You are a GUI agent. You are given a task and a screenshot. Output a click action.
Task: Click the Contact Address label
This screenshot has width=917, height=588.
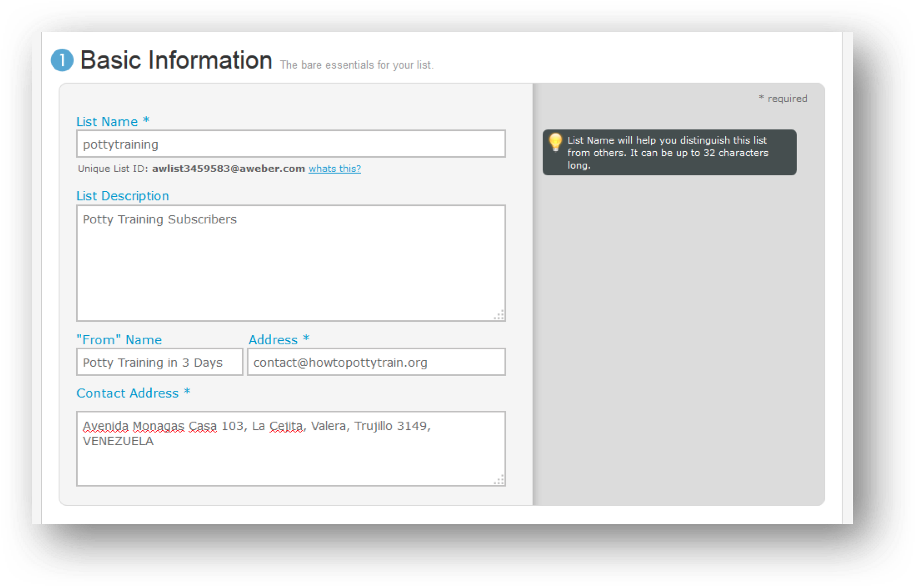(127, 393)
